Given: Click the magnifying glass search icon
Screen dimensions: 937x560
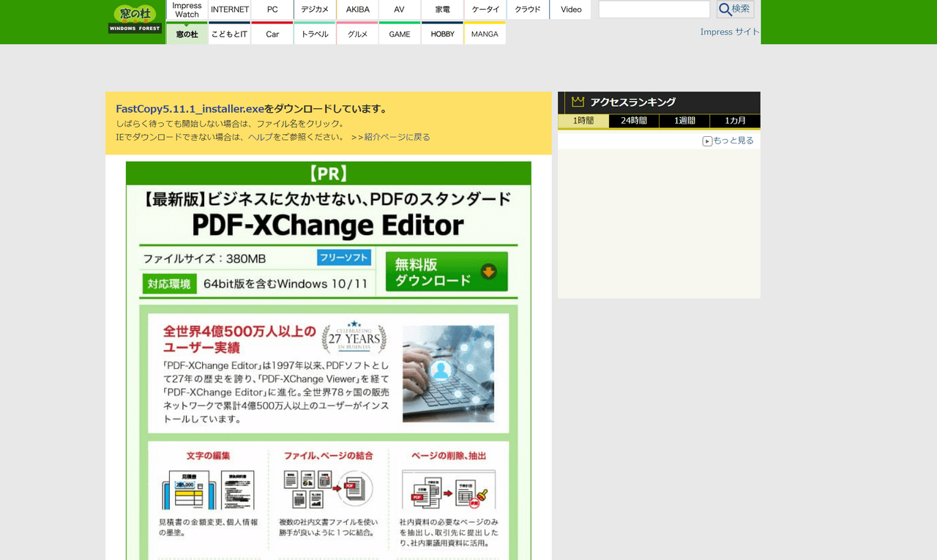Looking at the screenshot, I should click(x=725, y=9).
